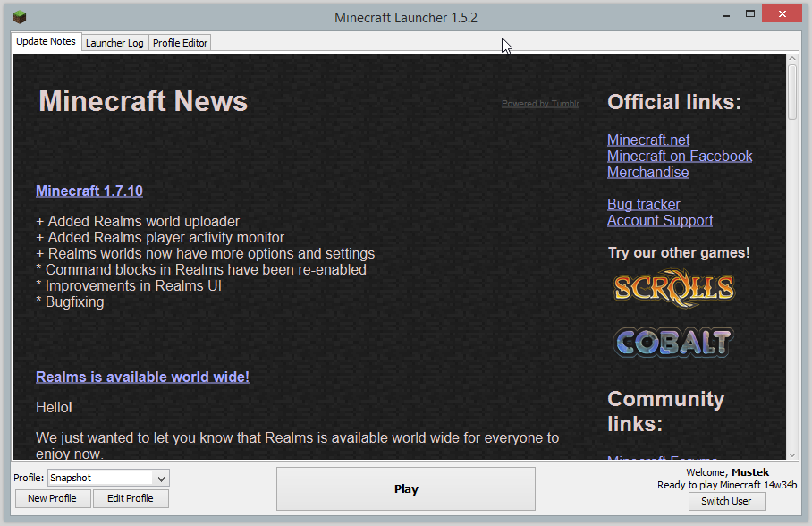Image resolution: width=812 pixels, height=526 pixels.
Task: Click '* Improvements in Realms UI' line
Action: pyautogui.click(x=129, y=285)
